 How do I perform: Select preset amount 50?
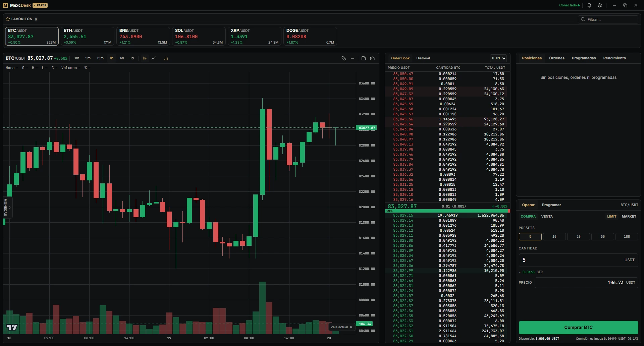(602, 237)
